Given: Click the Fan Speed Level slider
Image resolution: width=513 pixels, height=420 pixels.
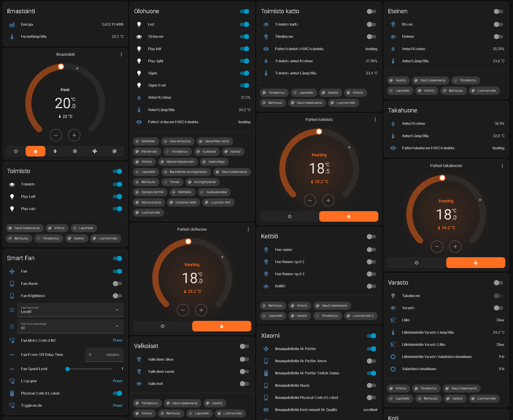Looking at the screenshot, I should pyautogui.click(x=89, y=369).
